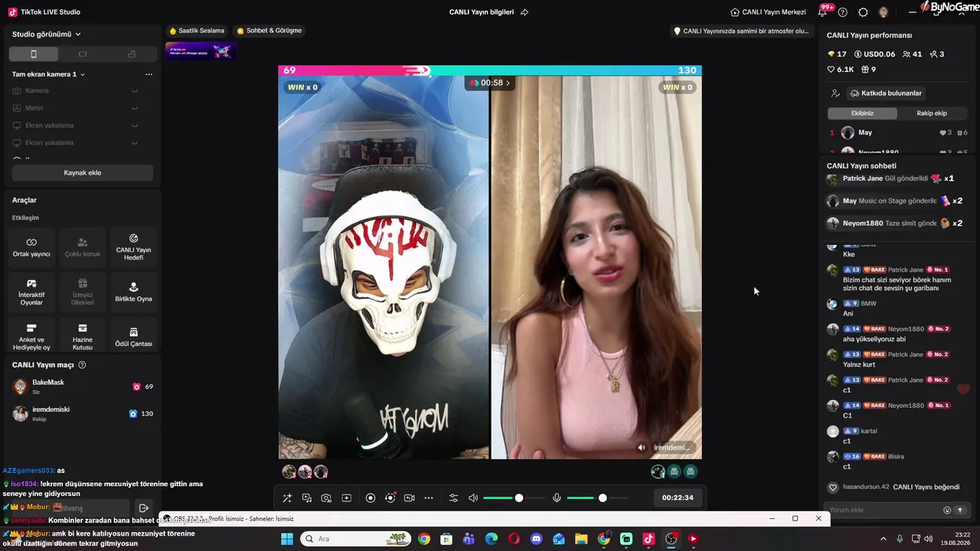Mute the speaker volume icon
Screen dimensions: 980x551
coord(473,498)
